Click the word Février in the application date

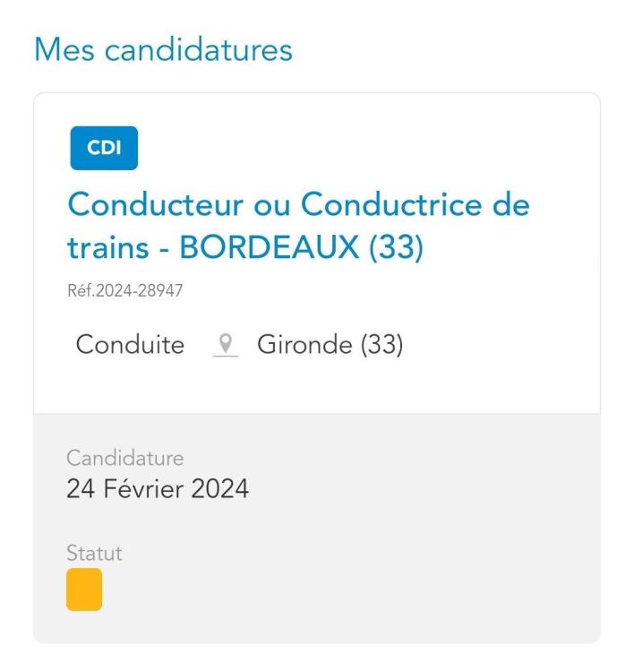(x=144, y=489)
